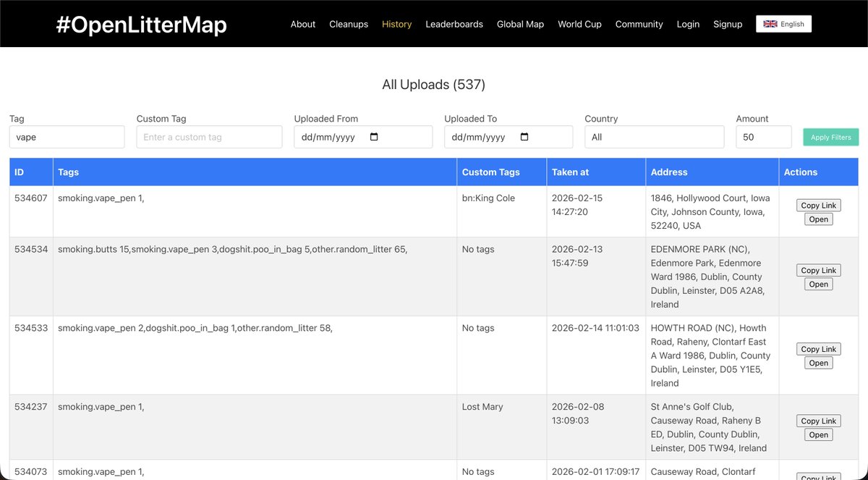Open the Country dropdown showing All
This screenshot has height=480, width=868.
pyautogui.click(x=654, y=137)
